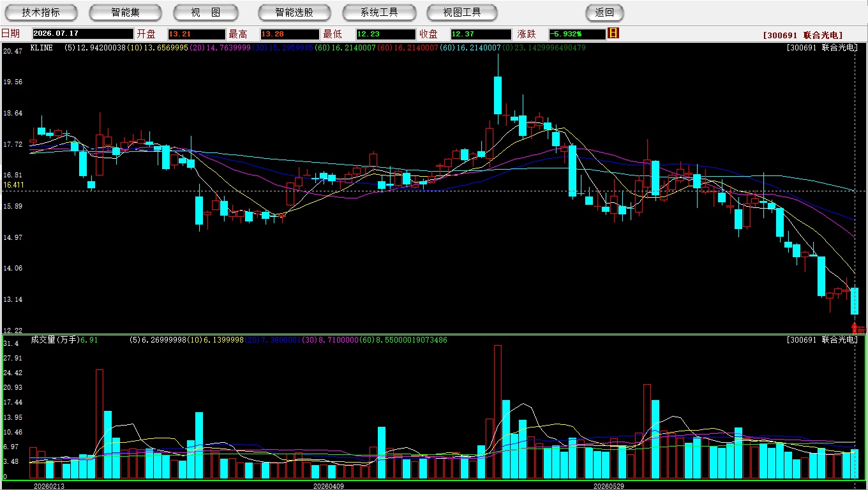Image resolution: width=868 pixels, height=490 pixels.
Task: Click the [300691 联合光电] label in K-line chart
Action: click(821, 48)
